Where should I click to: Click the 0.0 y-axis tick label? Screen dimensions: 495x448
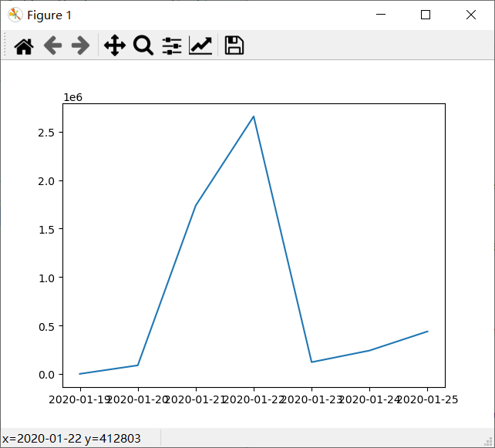pos(46,375)
